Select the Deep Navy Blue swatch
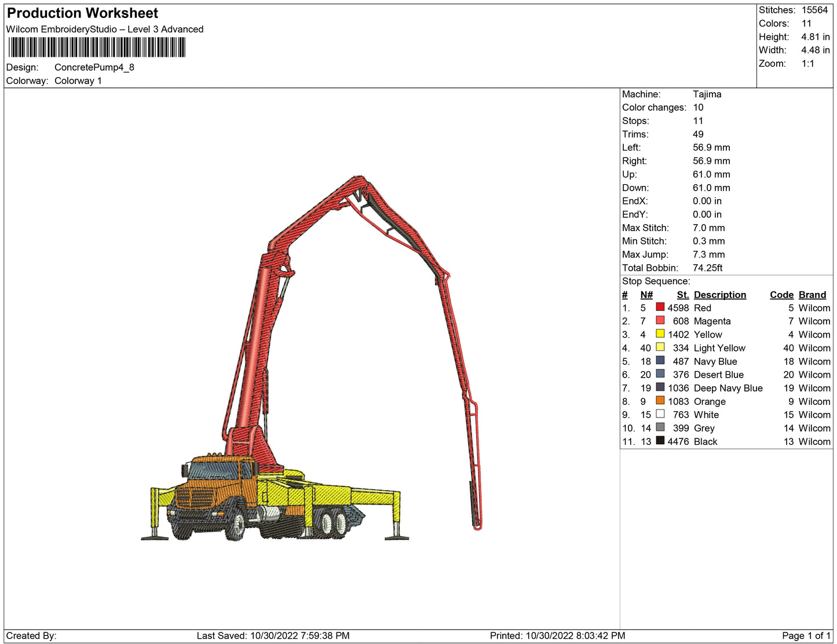Viewport: 837px width, 644px height. tap(660, 387)
